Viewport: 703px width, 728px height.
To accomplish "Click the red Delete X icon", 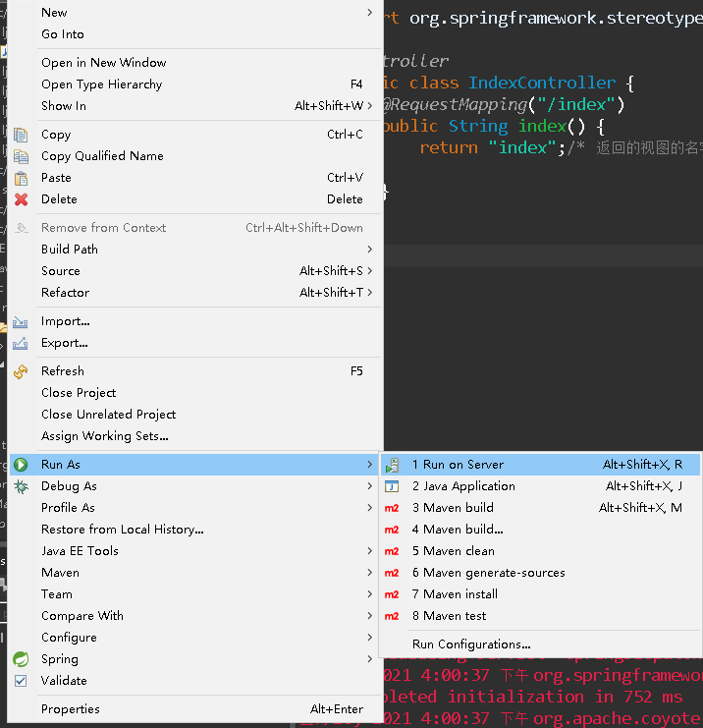I will point(21,199).
